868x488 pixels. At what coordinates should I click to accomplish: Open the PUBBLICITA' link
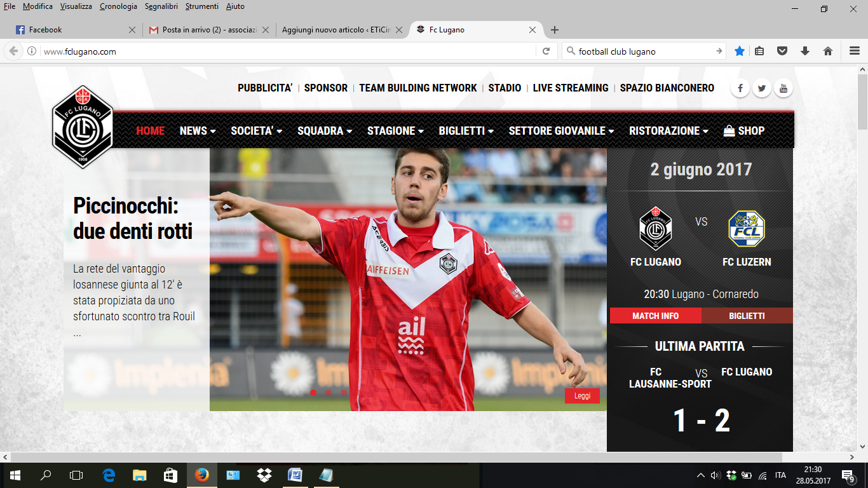coord(265,88)
